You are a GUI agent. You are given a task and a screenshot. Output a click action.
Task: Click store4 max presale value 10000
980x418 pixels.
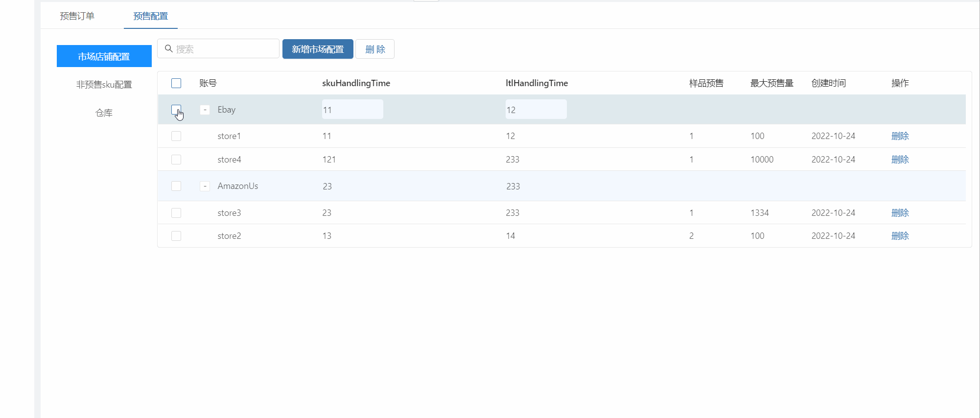click(x=762, y=160)
